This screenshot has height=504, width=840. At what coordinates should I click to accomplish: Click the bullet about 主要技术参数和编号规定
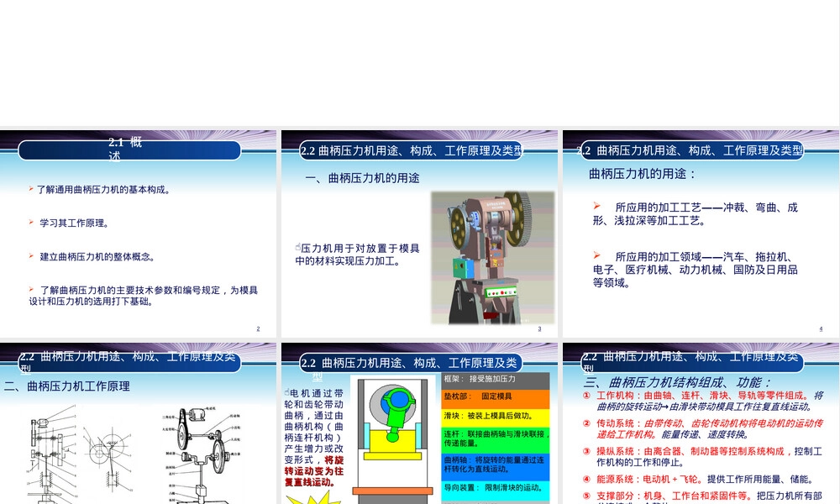pos(144,296)
